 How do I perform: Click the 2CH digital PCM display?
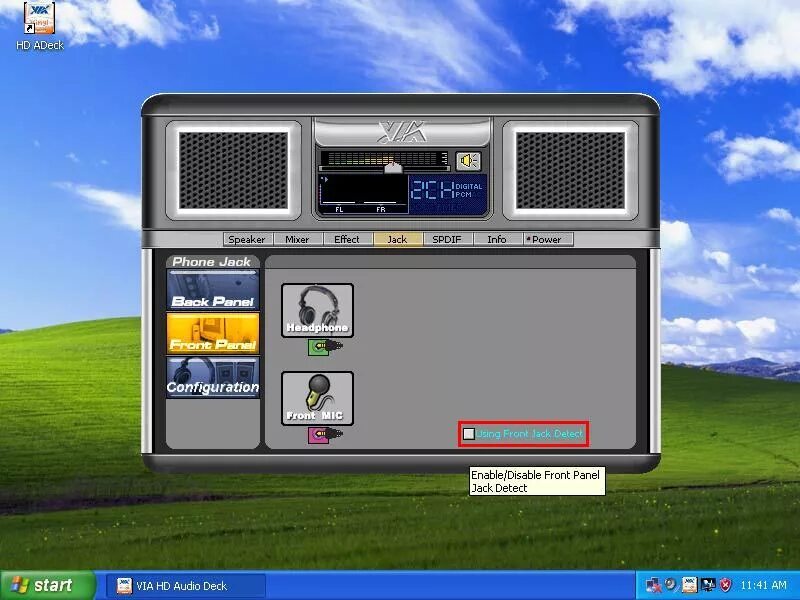click(x=447, y=194)
